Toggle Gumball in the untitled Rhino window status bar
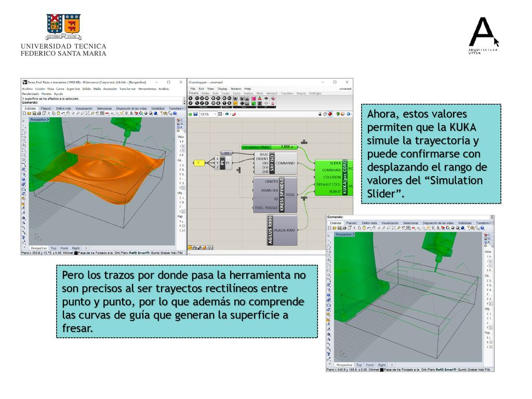The height and width of the screenshot is (399, 532). click(462, 369)
